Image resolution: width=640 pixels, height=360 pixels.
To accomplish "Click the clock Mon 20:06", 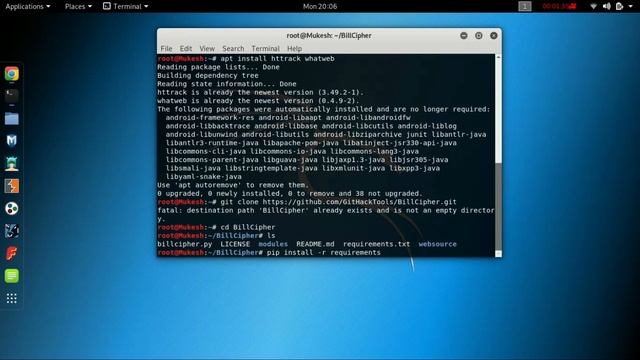I will (x=320, y=6).
